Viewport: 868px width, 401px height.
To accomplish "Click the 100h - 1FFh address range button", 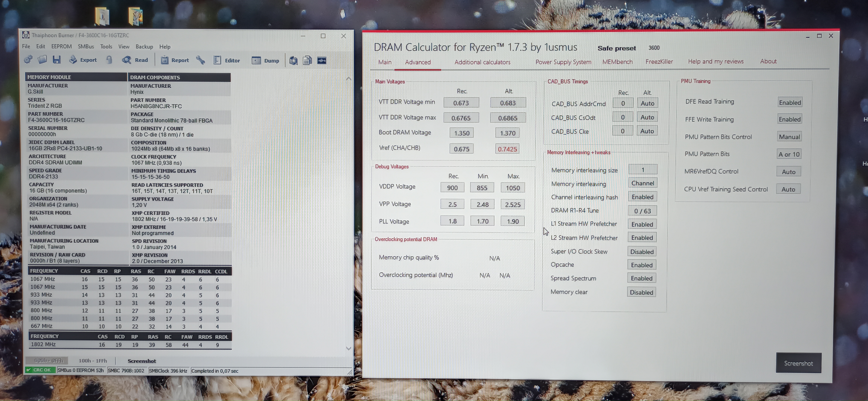I will click(93, 361).
